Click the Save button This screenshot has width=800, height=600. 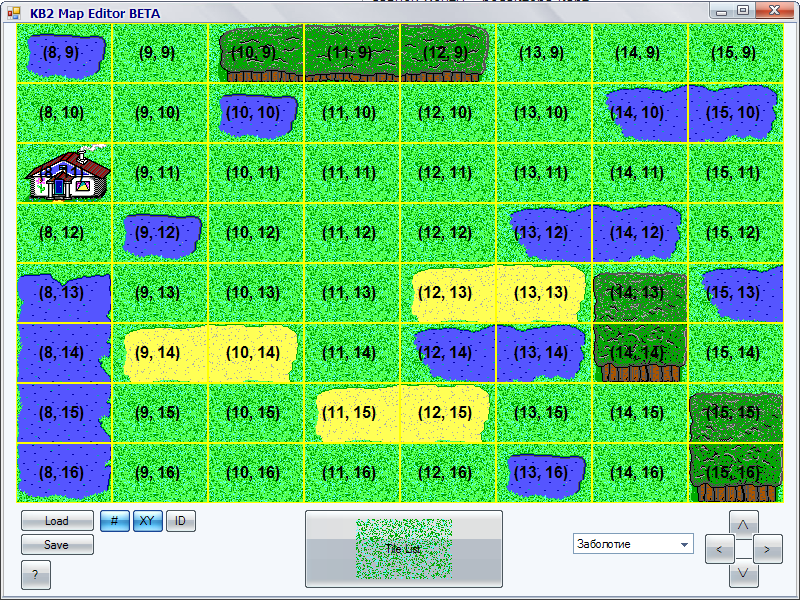[57, 544]
